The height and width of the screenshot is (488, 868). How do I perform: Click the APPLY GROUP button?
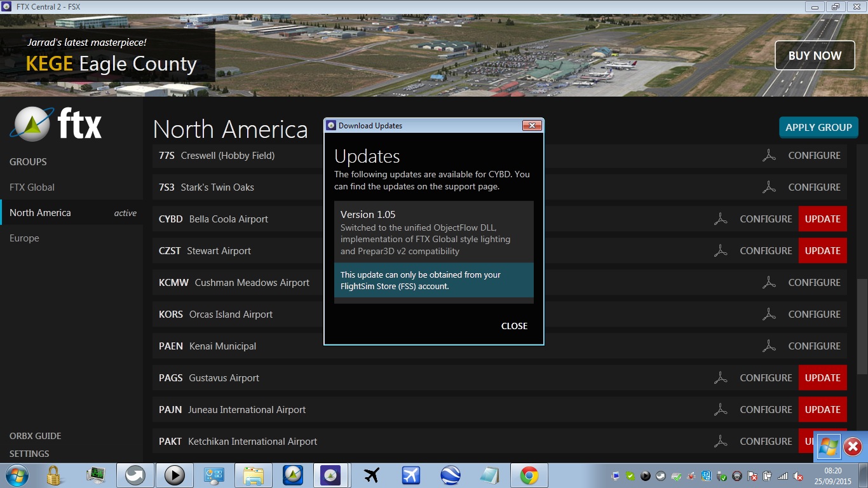coord(818,127)
